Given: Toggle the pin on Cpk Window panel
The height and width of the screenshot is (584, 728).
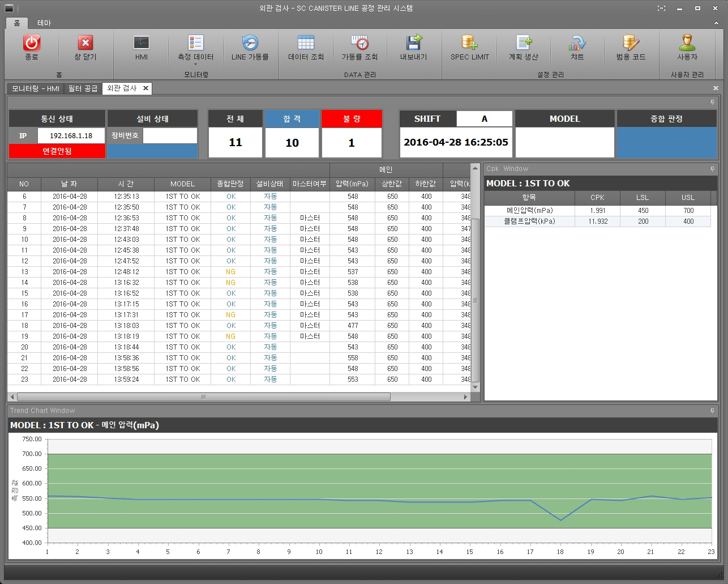Looking at the screenshot, I should [712, 169].
